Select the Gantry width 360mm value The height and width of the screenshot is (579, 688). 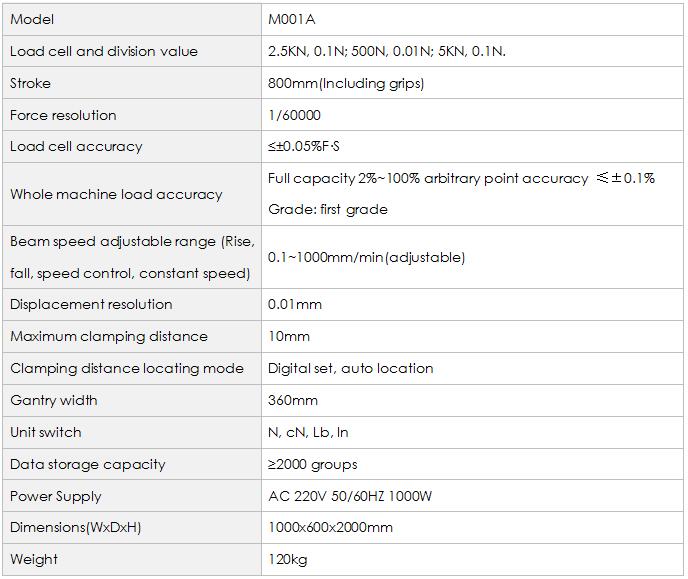pyautogui.click(x=293, y=400)
